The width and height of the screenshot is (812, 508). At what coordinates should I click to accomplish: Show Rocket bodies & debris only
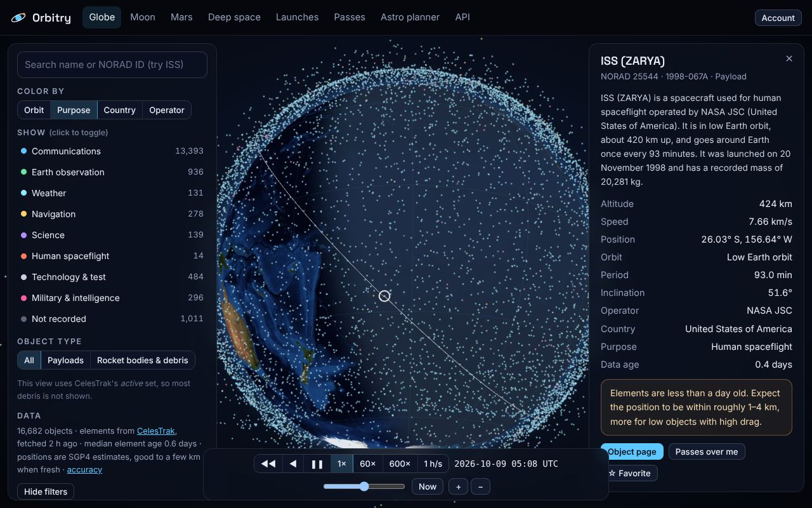click(x=143, y=360)
